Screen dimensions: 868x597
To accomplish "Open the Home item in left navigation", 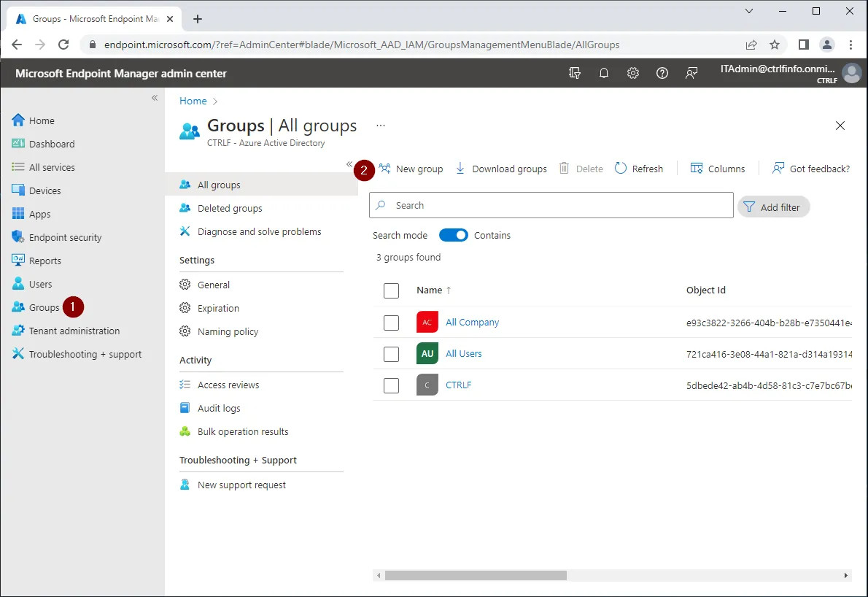I will [x=34, y=120].
